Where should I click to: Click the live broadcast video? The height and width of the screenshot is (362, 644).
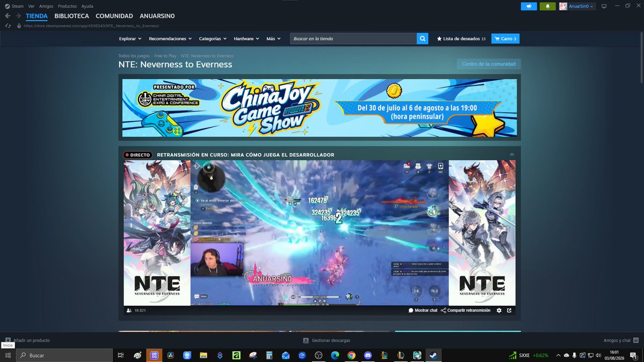pyautogui.click(x=319, y=233)
